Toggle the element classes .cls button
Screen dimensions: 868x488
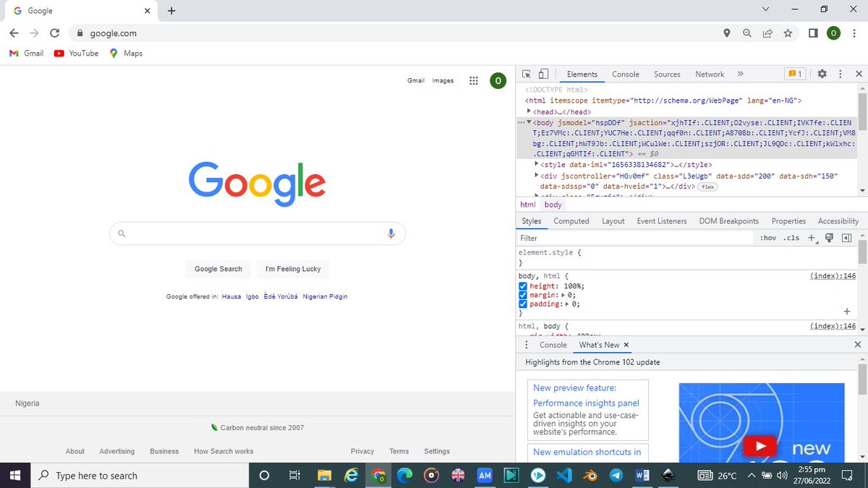pyautogui.click(x=792, y=238)
